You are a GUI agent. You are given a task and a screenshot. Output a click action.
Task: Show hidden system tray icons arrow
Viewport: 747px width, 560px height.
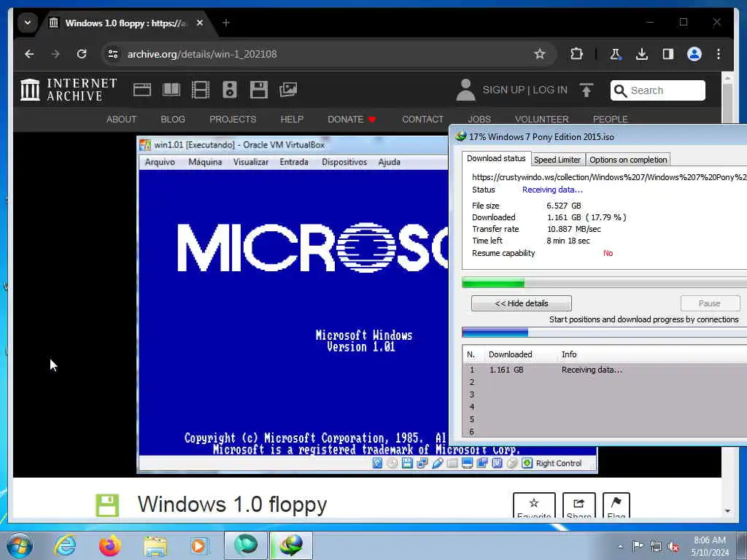[620, 547]
